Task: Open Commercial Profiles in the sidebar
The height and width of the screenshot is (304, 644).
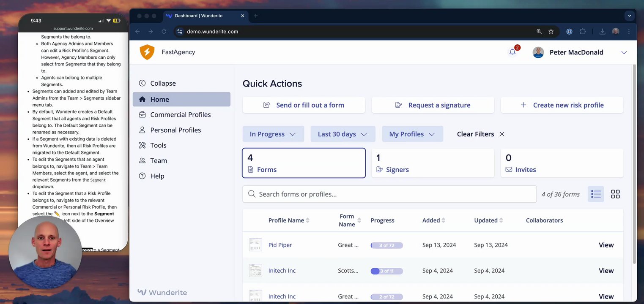Action: pos(181,114)
